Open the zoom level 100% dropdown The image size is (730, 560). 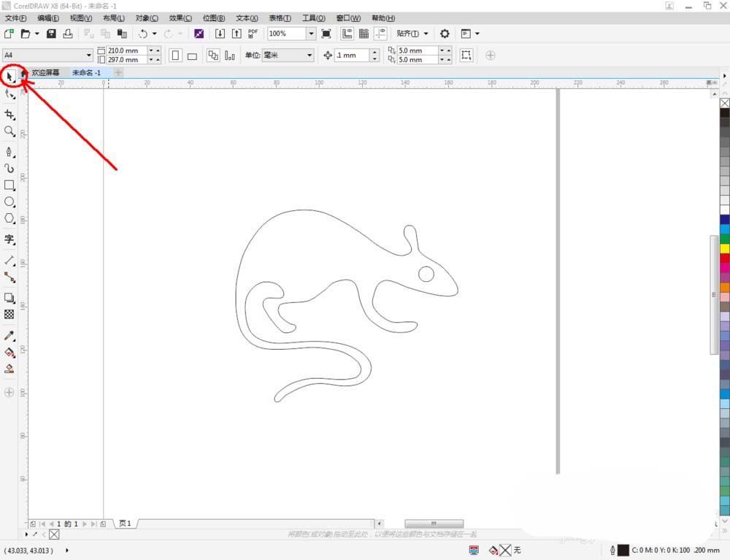311,34
